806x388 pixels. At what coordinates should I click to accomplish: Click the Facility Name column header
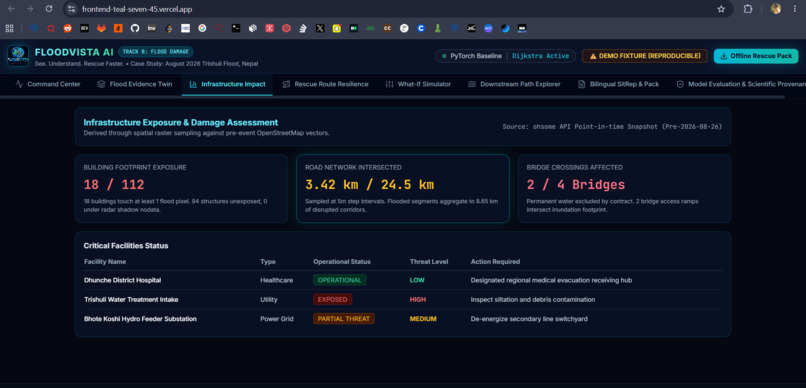click(105, 262)
